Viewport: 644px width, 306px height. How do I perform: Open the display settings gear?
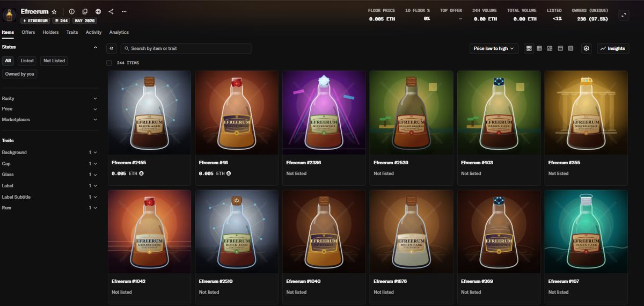click(587, 48)
